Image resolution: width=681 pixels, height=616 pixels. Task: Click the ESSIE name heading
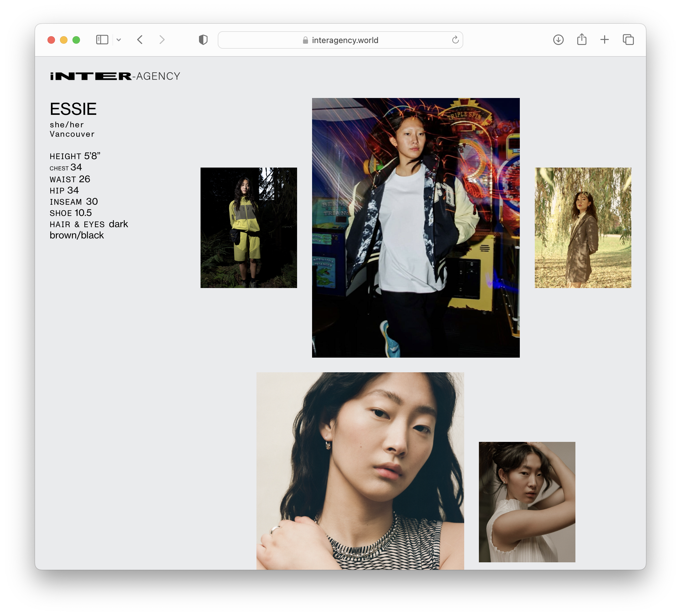point(73,109)
